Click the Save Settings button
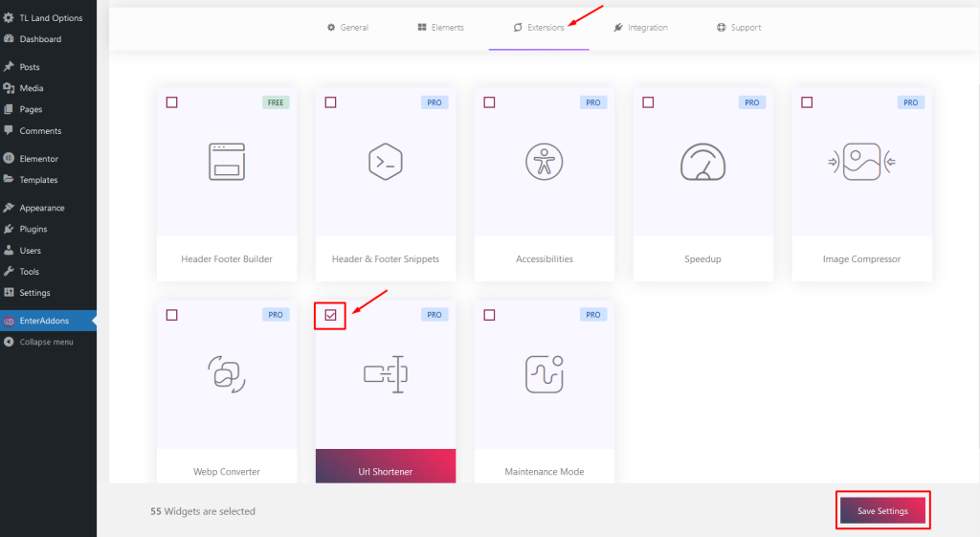Viewport: 980px width, 537px height. pyautogui.click(x=882, y=511)
